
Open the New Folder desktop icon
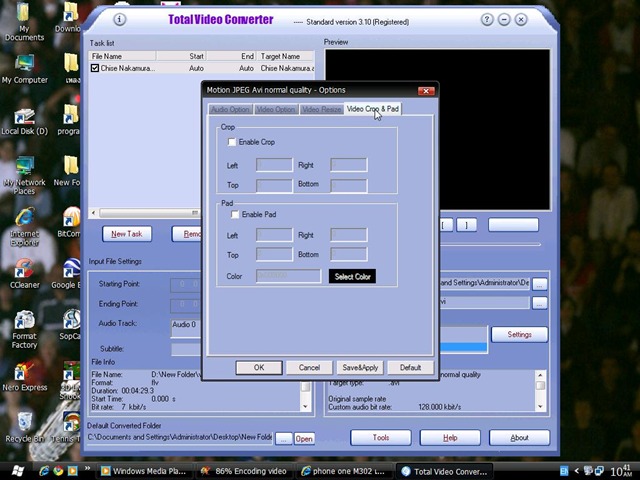coord(67,171)
